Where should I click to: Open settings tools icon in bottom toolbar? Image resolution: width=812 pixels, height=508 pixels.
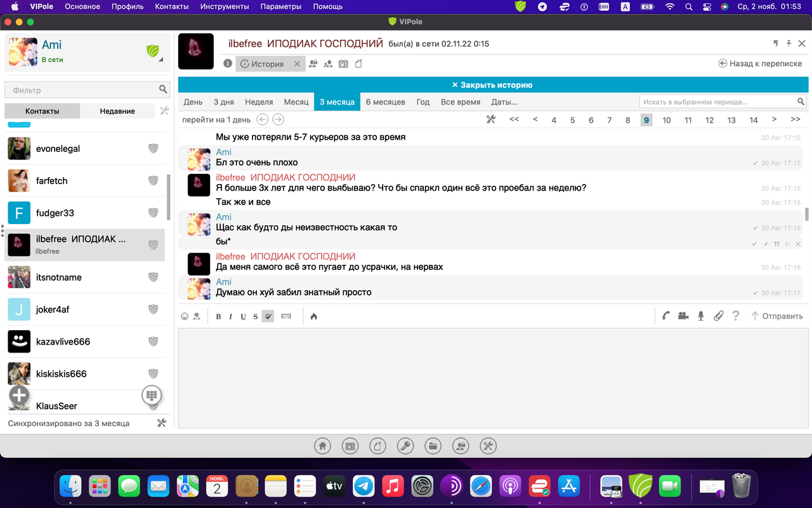(488, 446)
